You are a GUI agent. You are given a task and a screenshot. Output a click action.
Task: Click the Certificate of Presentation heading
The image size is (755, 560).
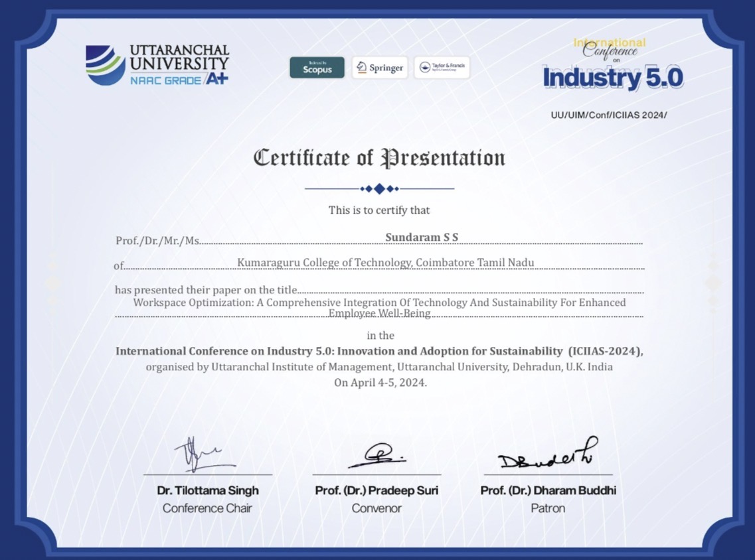(379, 159)
